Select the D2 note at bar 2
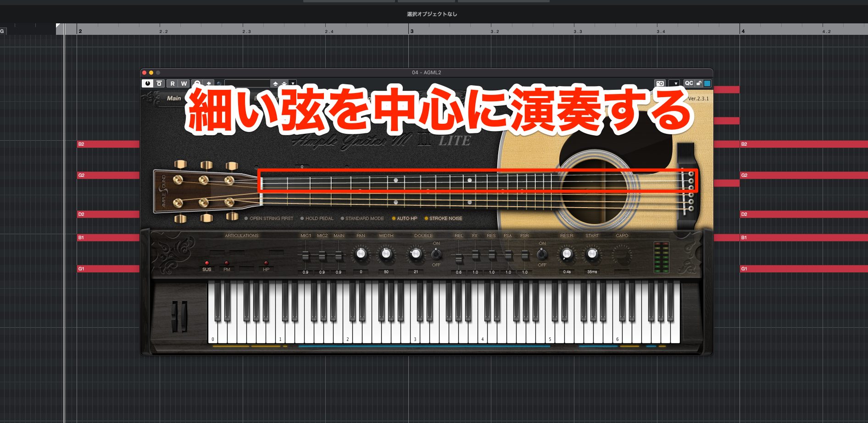 [108, 214]
